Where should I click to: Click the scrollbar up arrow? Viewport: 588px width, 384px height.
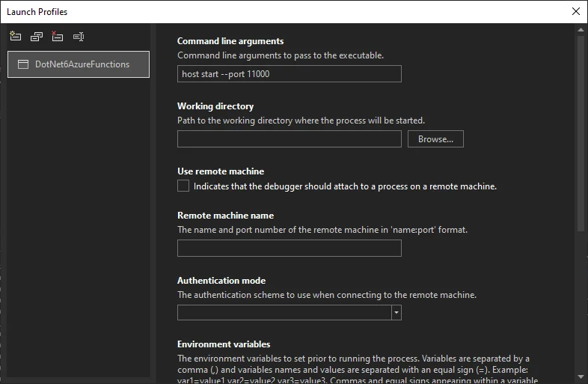click(x=581, y=29)
